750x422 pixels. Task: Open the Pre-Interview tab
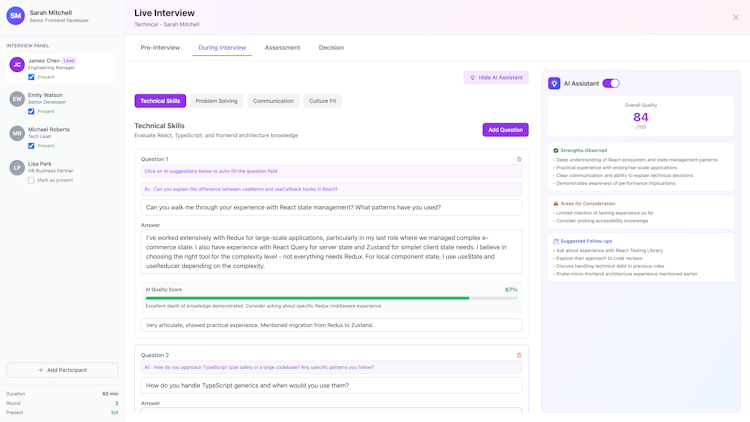160,47
